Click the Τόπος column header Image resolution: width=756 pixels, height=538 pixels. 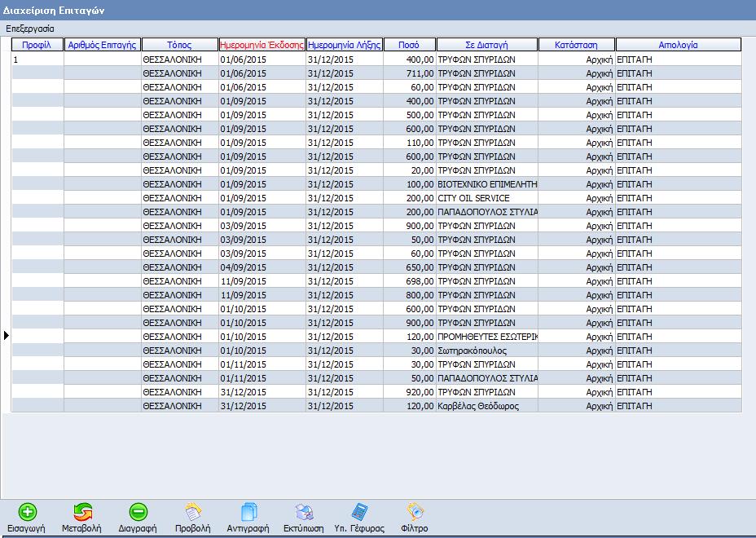click(180, 45)
